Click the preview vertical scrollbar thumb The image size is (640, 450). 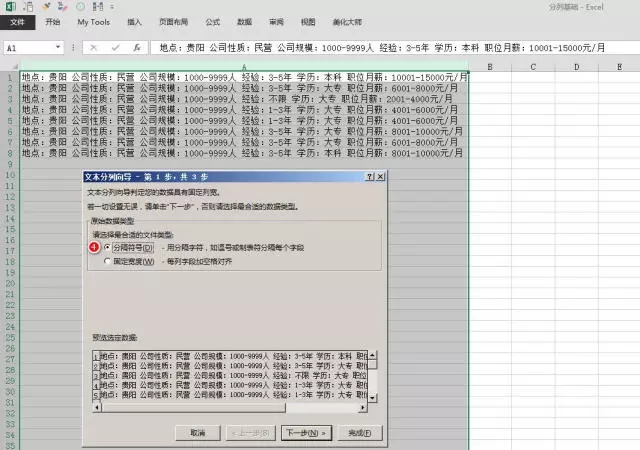372,364
